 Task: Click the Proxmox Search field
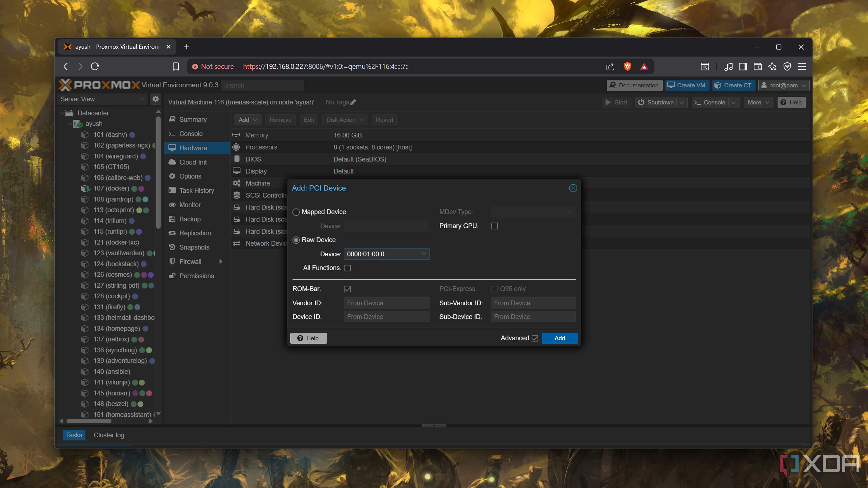(x=262, y=85)
